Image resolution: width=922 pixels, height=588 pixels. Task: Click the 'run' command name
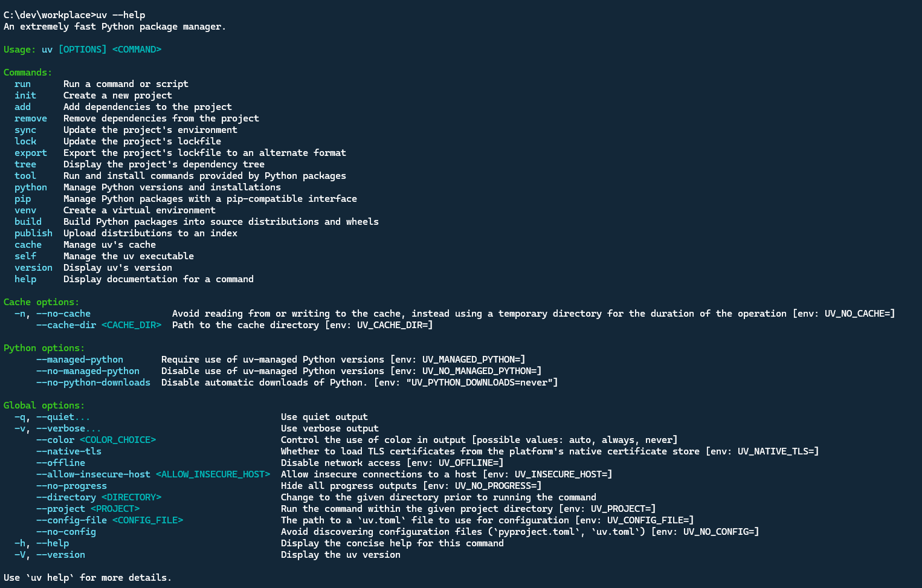tap(22, 84)
